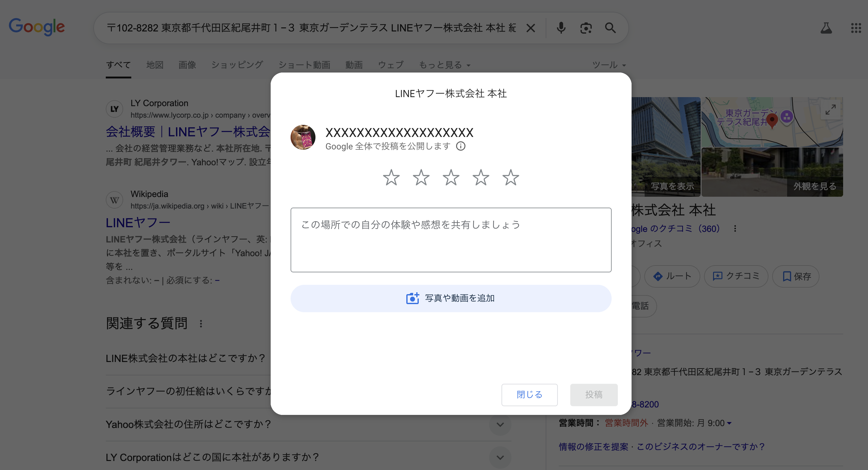
Task: Open the LINEヤフー Wikipedia result link
Action: 138,223
